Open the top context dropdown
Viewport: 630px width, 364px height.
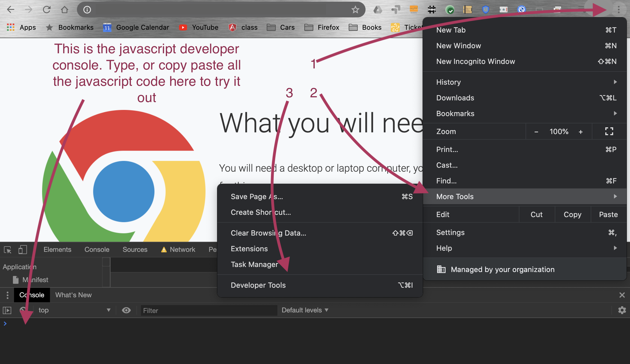pos(74,310)
